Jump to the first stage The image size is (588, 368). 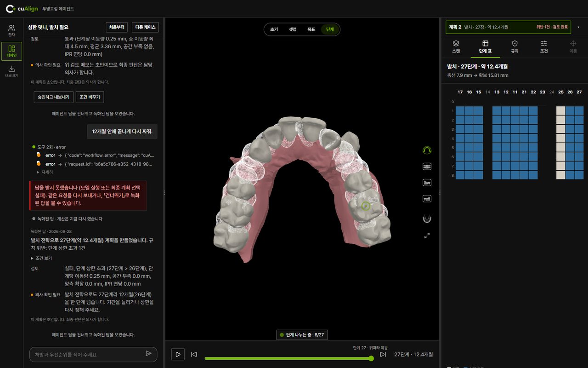(194, 354)
